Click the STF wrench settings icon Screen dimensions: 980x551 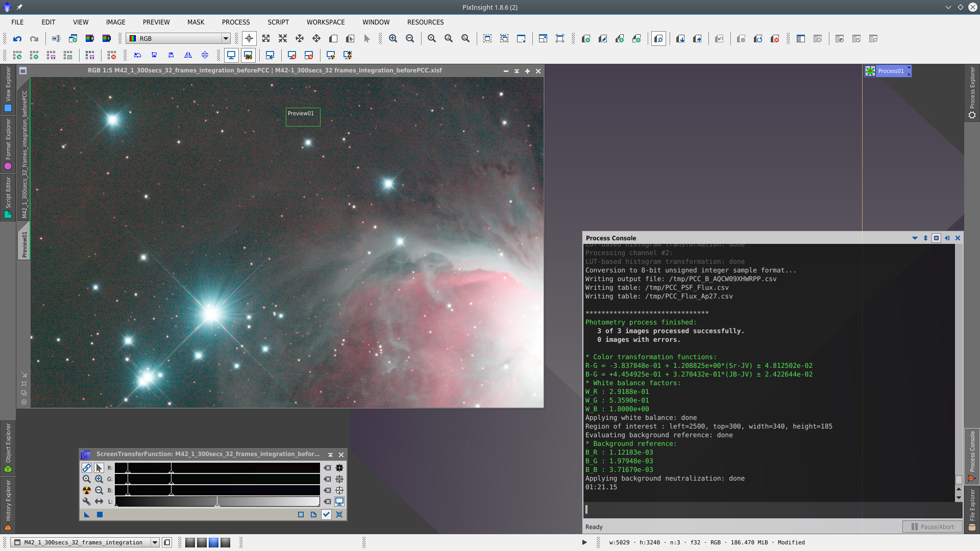87,502
